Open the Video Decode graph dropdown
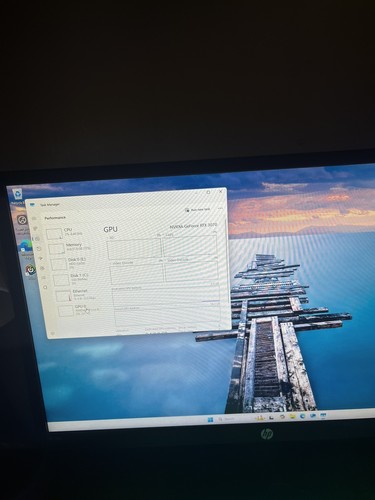 [178, 260]
